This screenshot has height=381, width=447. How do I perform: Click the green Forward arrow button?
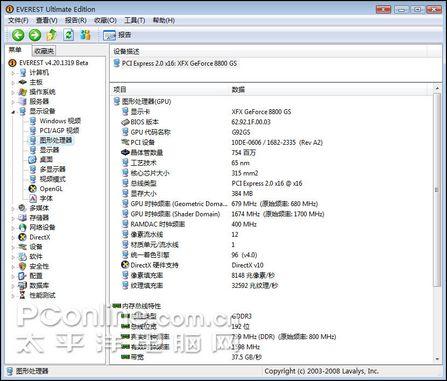[x=35, y=35]
